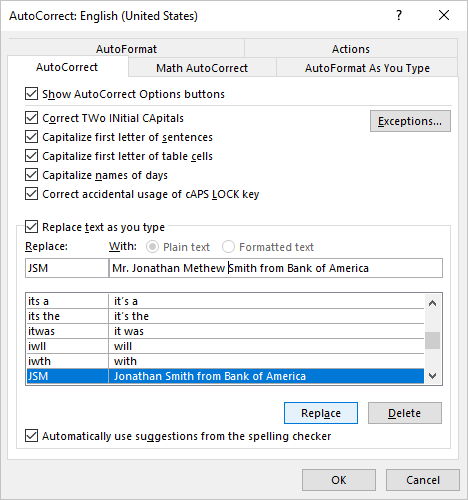The image size is (468, 500).
Task: Open the help question mark icon
Action: click(x=399, y=15)
